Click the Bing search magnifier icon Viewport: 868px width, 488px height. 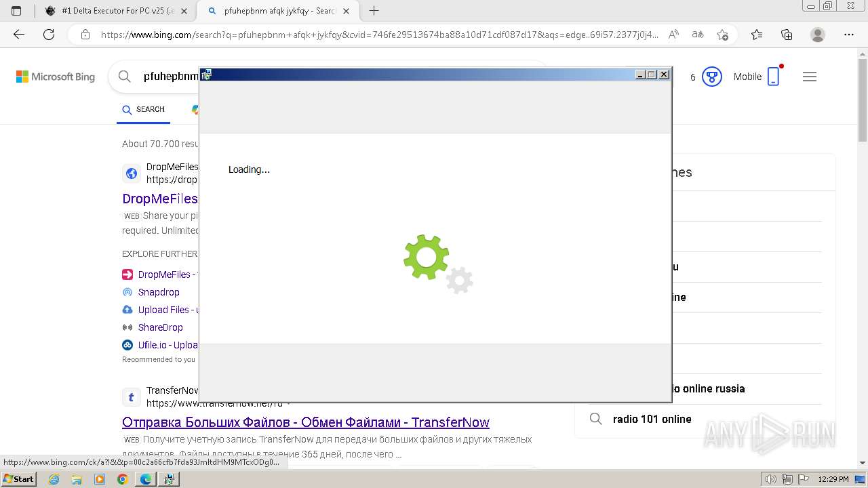124,77
